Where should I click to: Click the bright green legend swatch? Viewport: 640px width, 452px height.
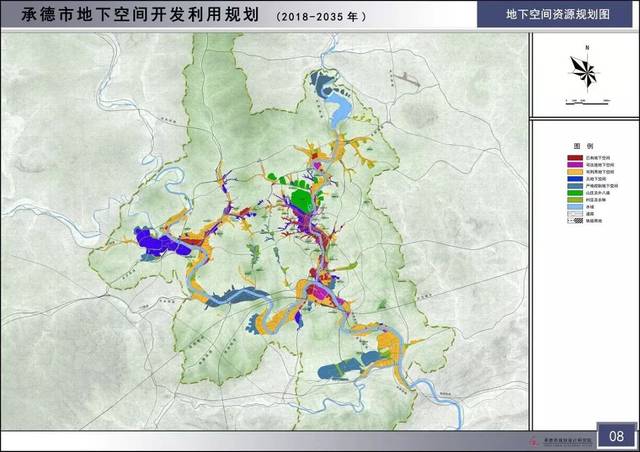pyautogui.click(x=575, y=193)
